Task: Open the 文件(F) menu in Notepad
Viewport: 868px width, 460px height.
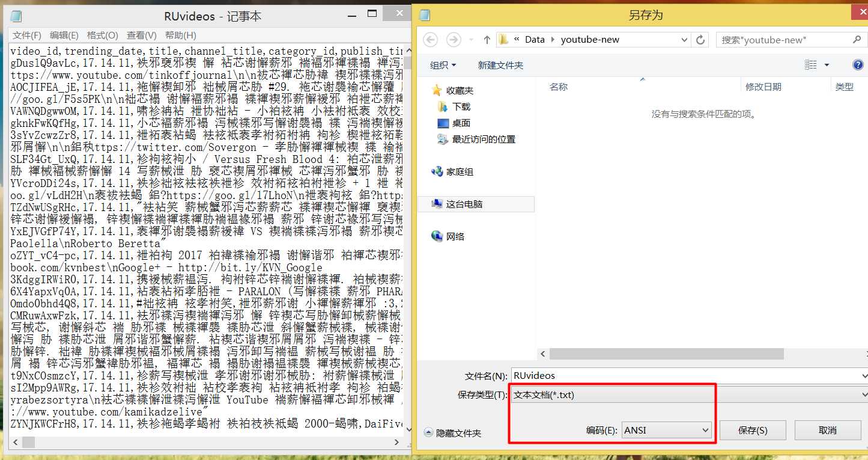Action: pos(27,35)
